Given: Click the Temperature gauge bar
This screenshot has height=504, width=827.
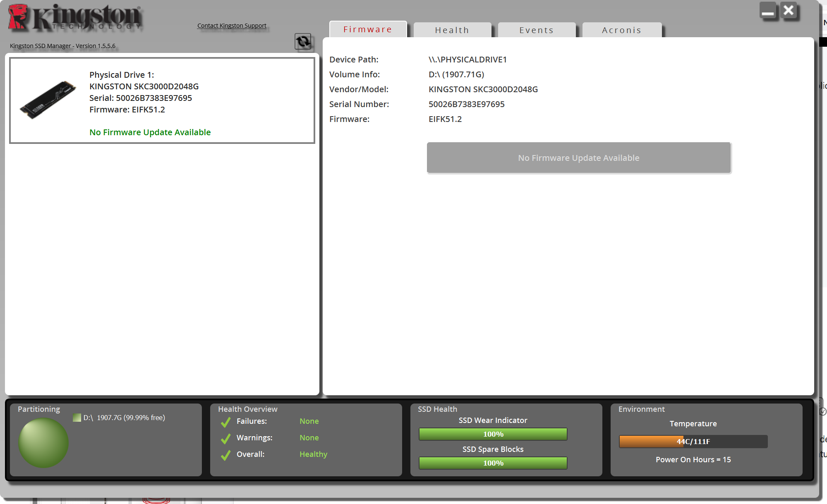Looking at the screenshot, I should pos(693,442).
